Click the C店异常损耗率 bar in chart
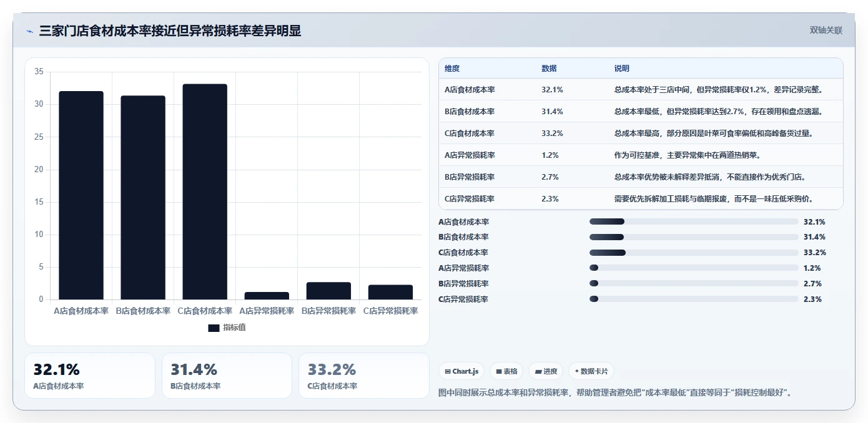 tap(390, 292)
